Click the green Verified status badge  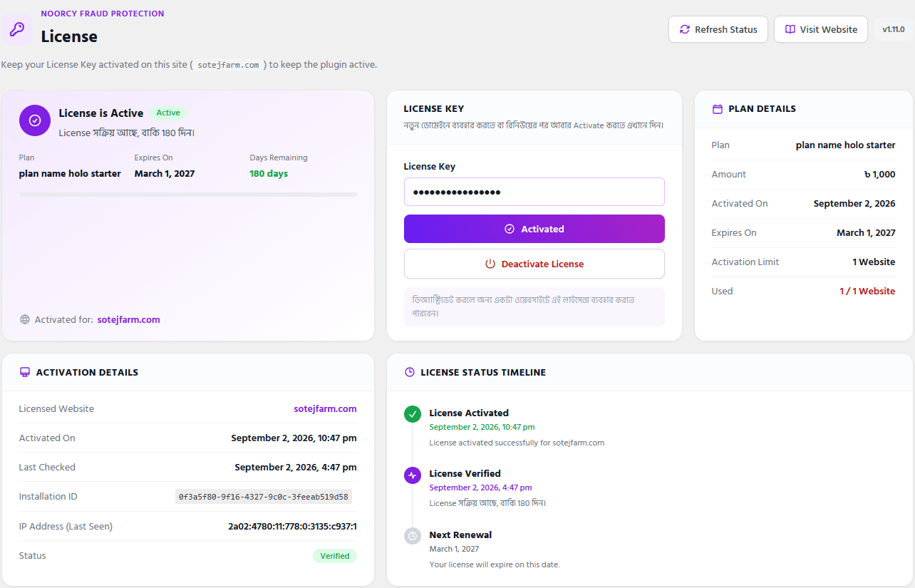point(335,556)
